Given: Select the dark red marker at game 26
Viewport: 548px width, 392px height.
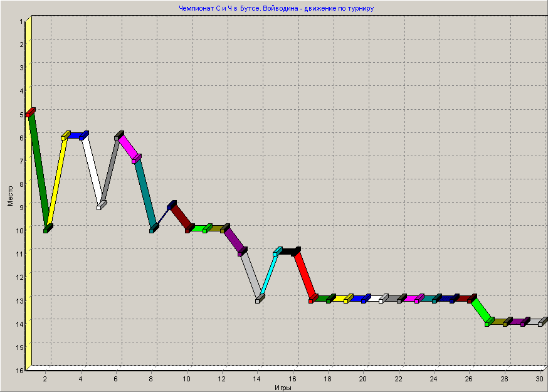Looking at the screenshot, I should click(x=473, y=299).
